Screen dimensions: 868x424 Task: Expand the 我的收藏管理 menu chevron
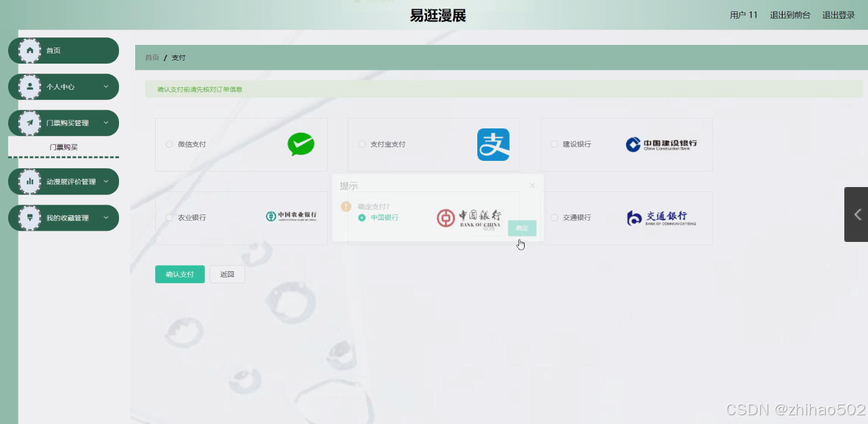point(106,218)
